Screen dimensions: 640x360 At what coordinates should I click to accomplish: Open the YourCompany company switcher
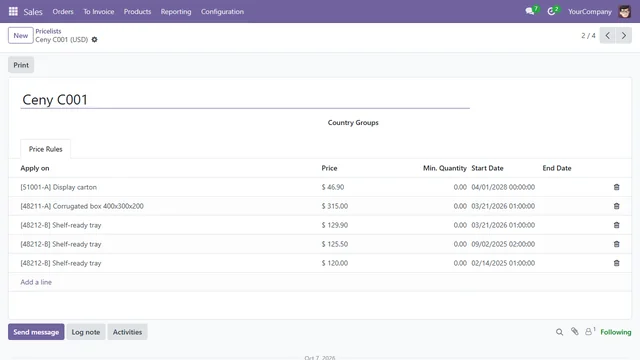590,11
